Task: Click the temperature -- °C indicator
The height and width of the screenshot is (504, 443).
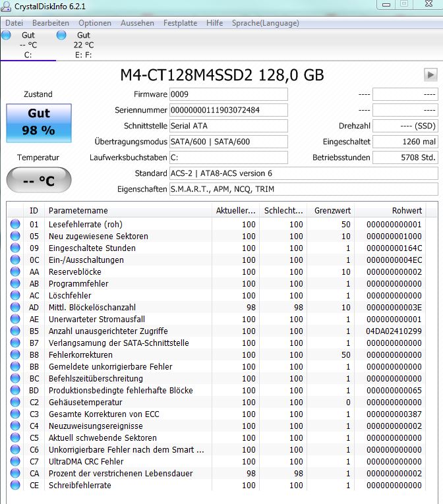Action: coord(39,180)
